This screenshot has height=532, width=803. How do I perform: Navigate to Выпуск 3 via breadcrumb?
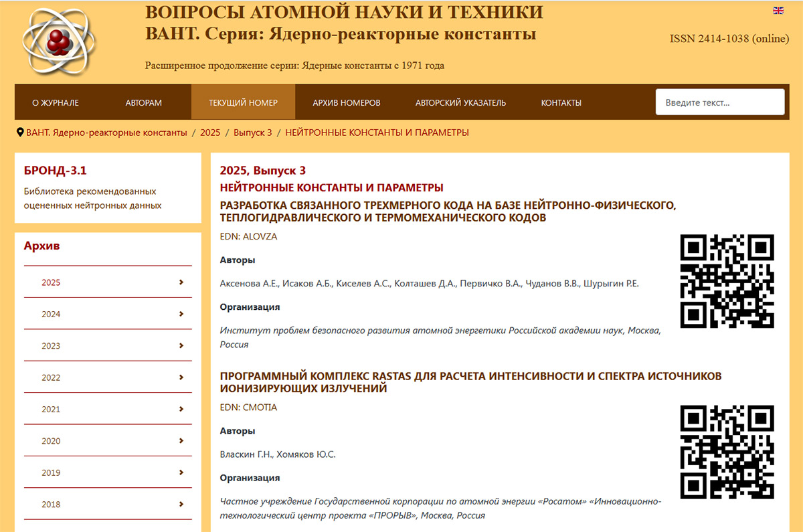254,132
